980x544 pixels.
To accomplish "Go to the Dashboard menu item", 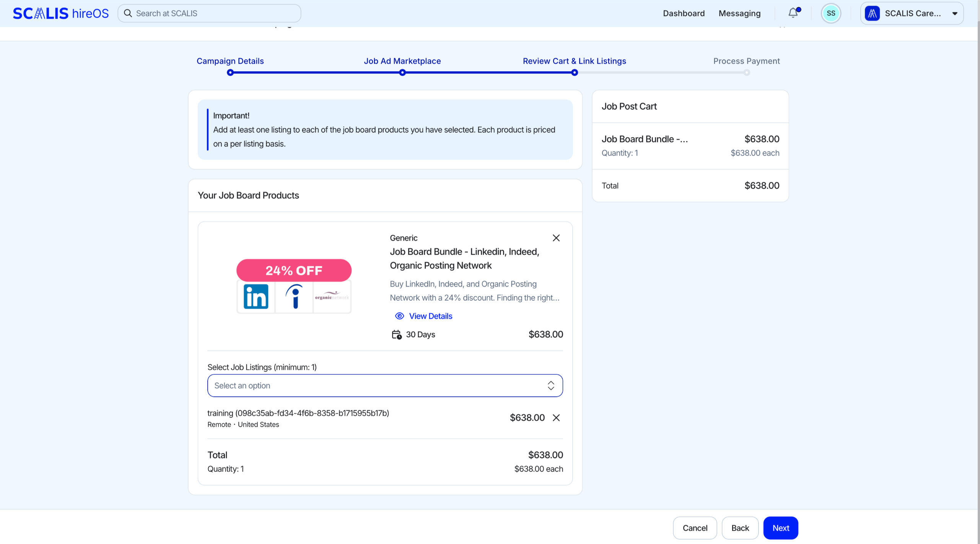I will 684,13.
